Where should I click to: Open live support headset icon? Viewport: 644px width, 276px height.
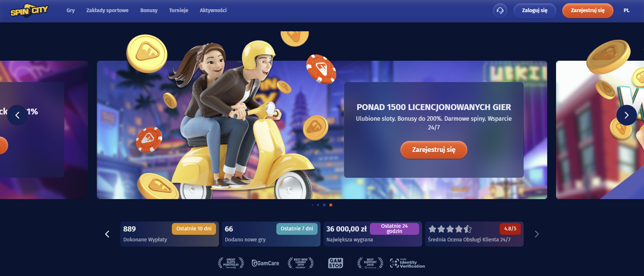(500, 11)
